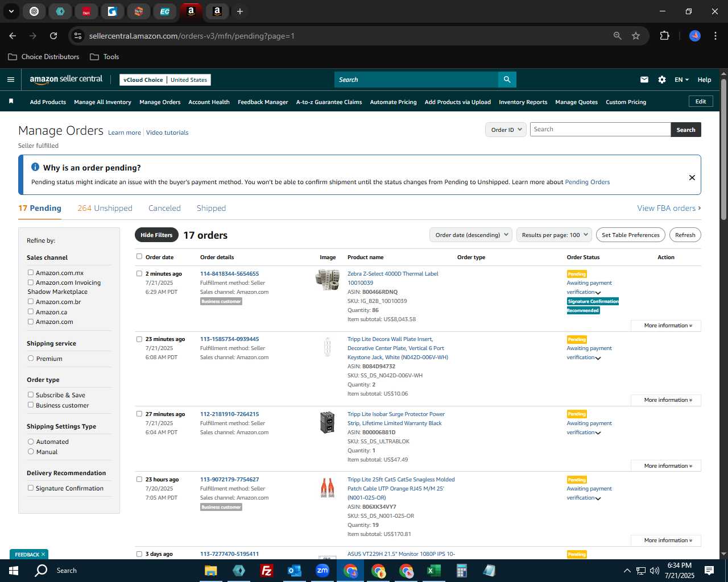Click the order search input field
This screenshot has height=582, width=728.
[600, 130]
